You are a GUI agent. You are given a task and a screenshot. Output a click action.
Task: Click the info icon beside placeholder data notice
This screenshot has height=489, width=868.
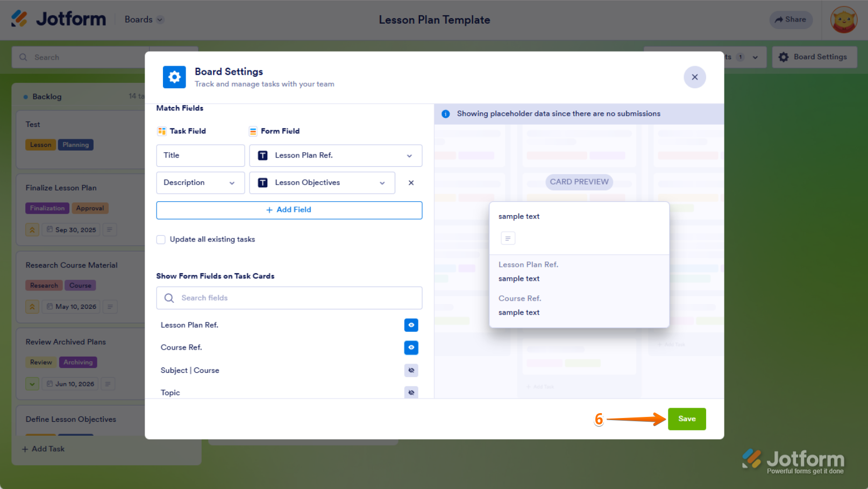click(446, 114)
